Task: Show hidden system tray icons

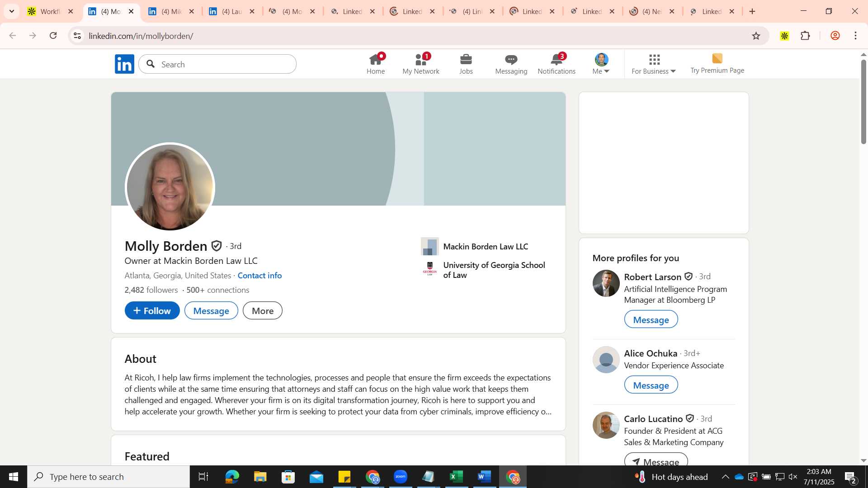Action: click(725, 477)
